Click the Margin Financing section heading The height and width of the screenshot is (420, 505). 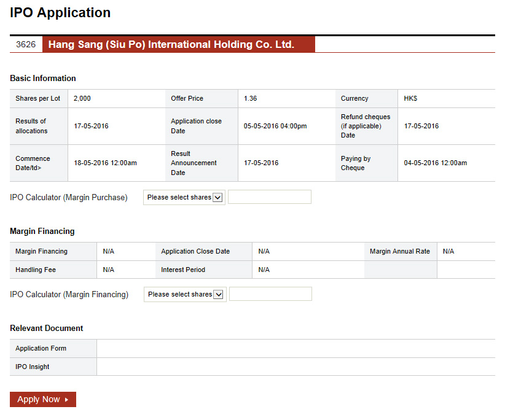(42, 231)
